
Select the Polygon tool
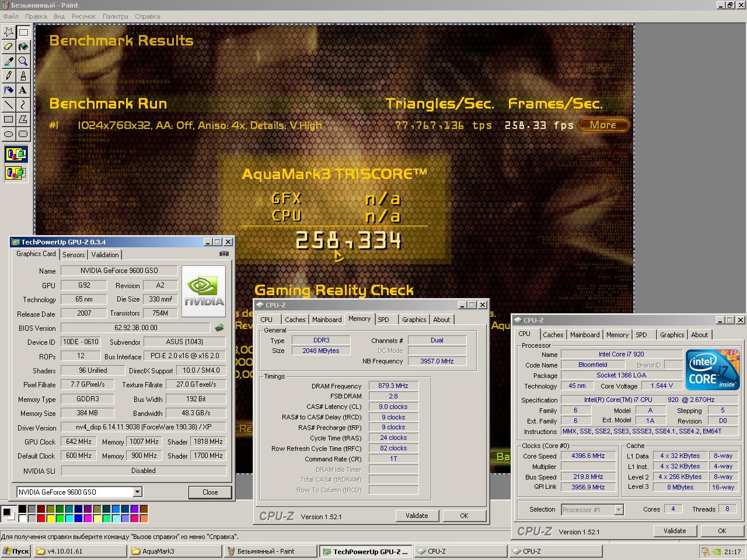[23, 120]
